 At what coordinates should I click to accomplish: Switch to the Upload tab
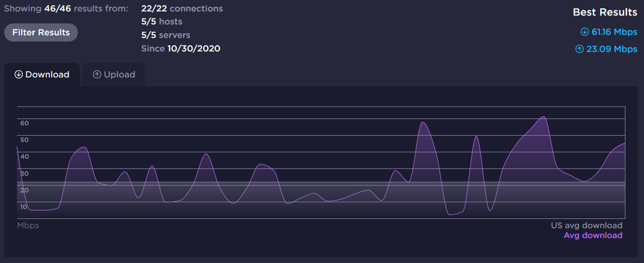click(x=114, y=74)
